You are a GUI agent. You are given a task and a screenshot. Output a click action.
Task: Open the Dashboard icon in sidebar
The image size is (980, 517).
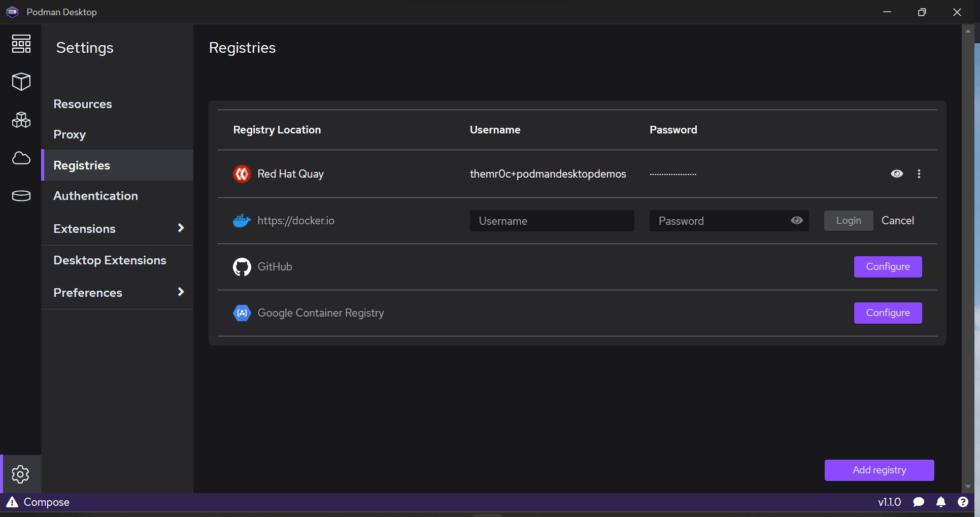point(21,44)
